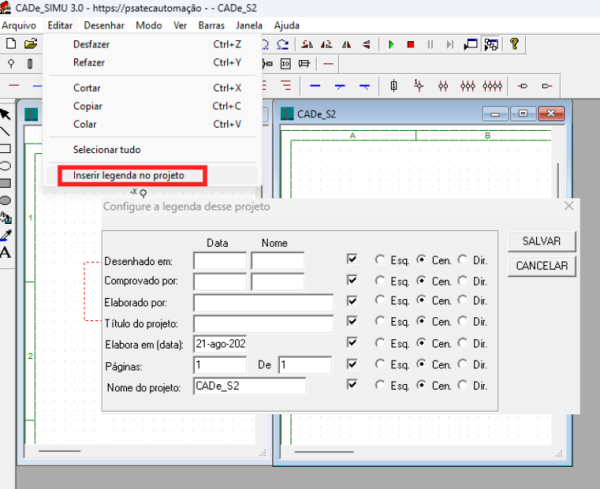Open the Arquivo menu

[19, 26]
